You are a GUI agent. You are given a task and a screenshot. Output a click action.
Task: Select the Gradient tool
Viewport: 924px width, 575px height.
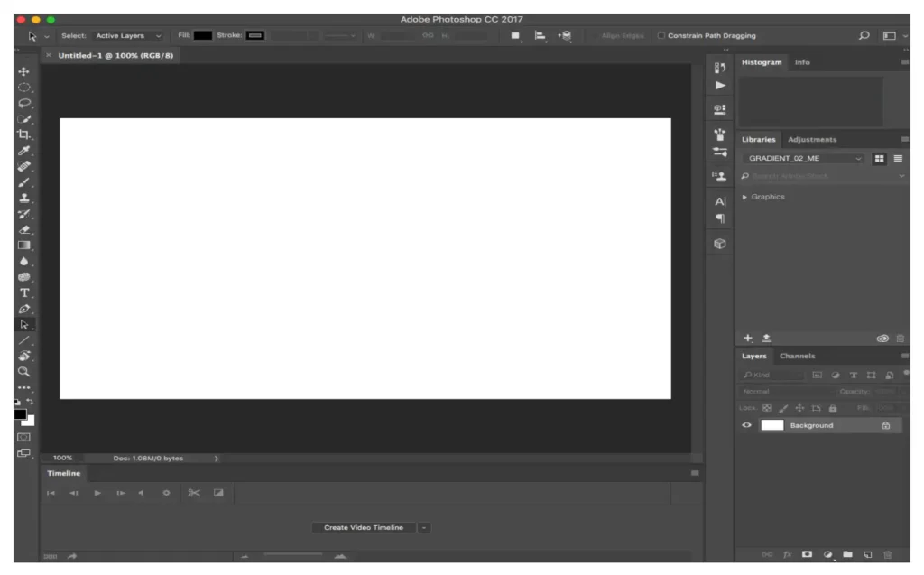(23, 245)
